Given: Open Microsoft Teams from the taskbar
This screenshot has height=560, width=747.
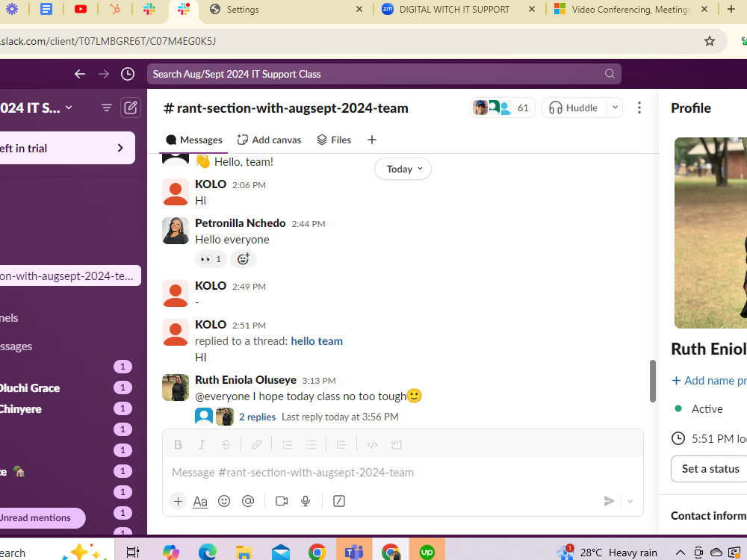Looking at the screenshot, I should [353, 552].
